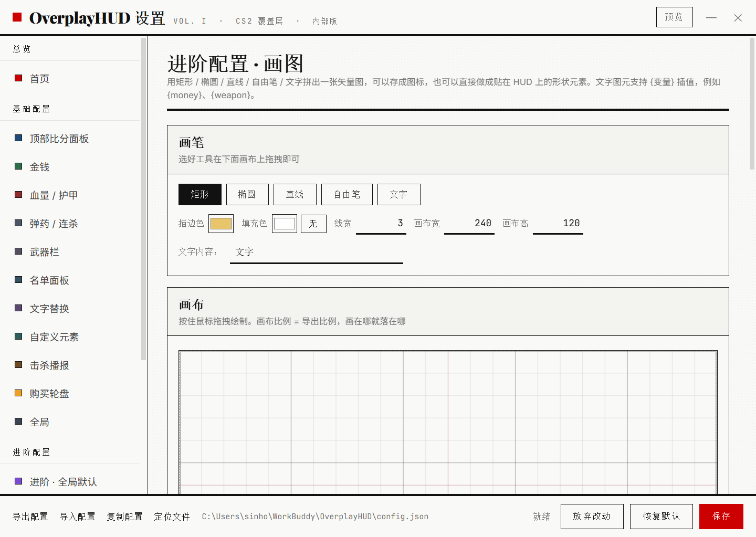Click the config.json file path text
This screenshot has height=537, width=756.
click(x=315, y=517)
